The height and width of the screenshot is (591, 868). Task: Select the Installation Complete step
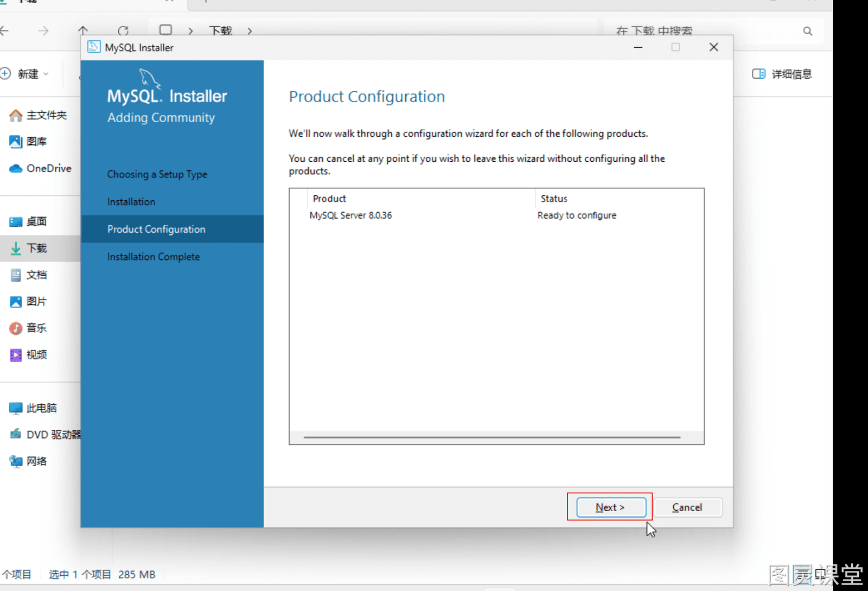tap(154, 257)
